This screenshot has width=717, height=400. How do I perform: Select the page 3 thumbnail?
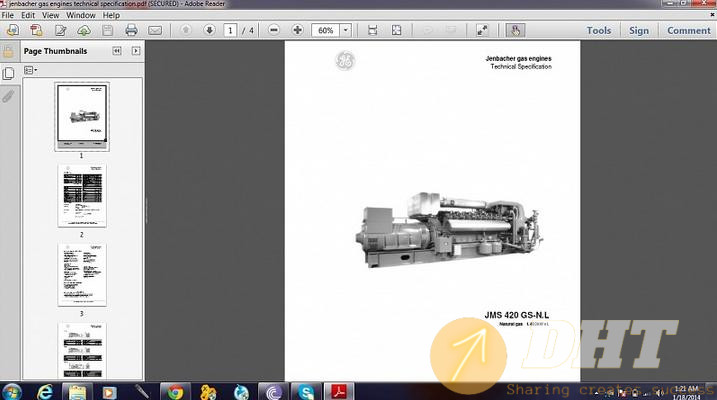pyautogui.click(x=82, y=275)
